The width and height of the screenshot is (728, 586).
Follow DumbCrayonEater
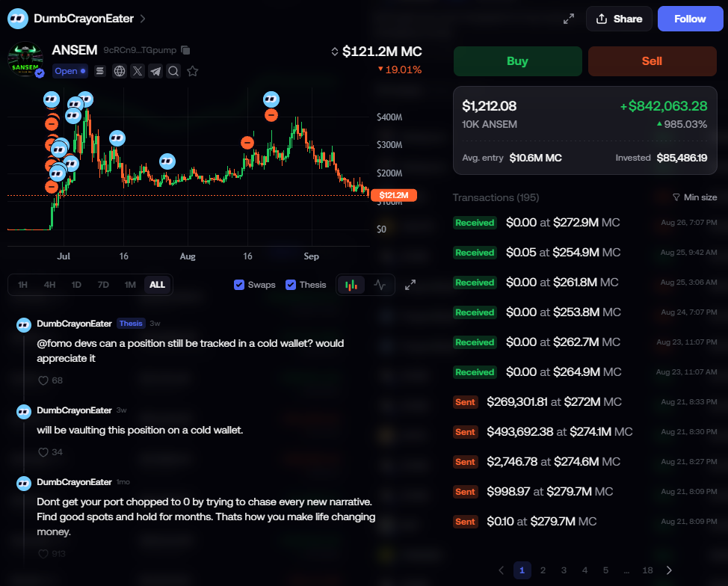[691, 19]
